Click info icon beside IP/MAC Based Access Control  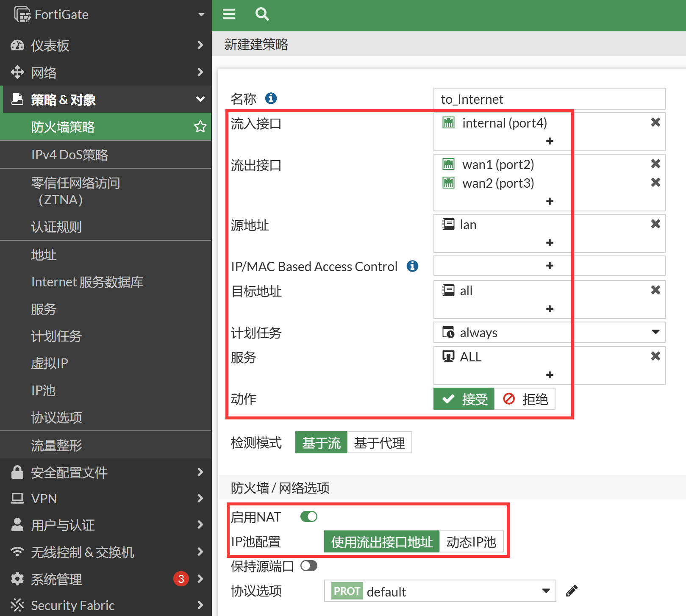[412, 266]
